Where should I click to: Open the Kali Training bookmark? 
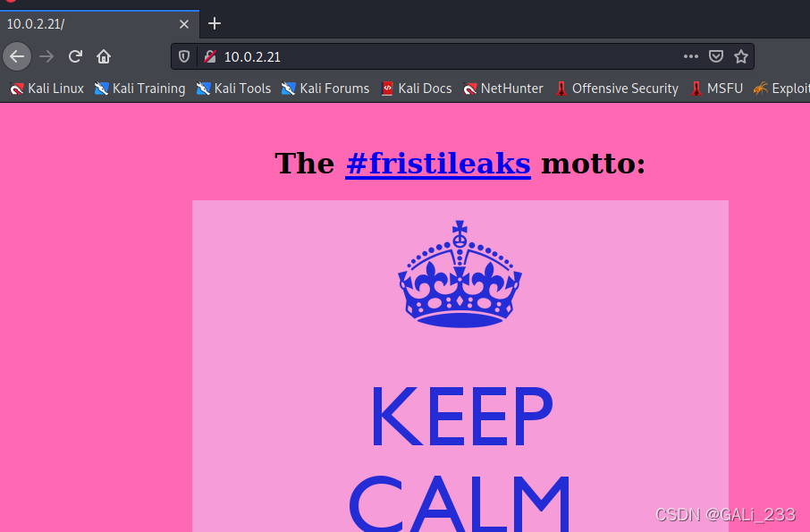(x=140, y=89)
